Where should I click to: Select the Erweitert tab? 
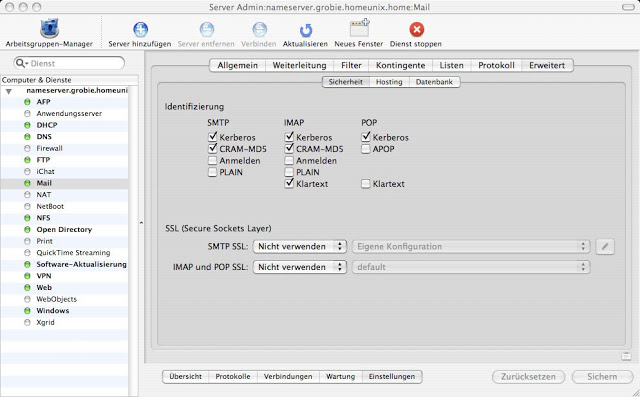(x=547, y=65)
